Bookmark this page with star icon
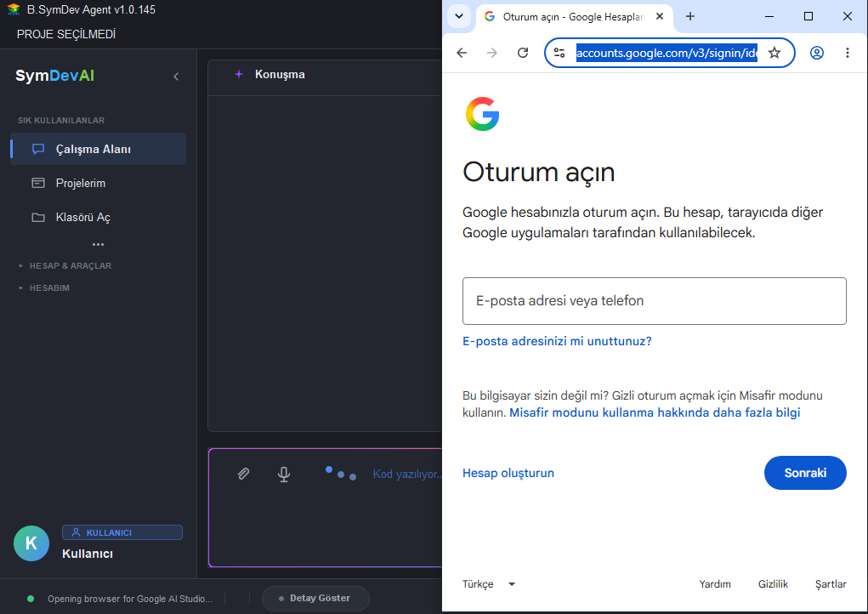Screen dimensions: 868x614 pos(774,53)
